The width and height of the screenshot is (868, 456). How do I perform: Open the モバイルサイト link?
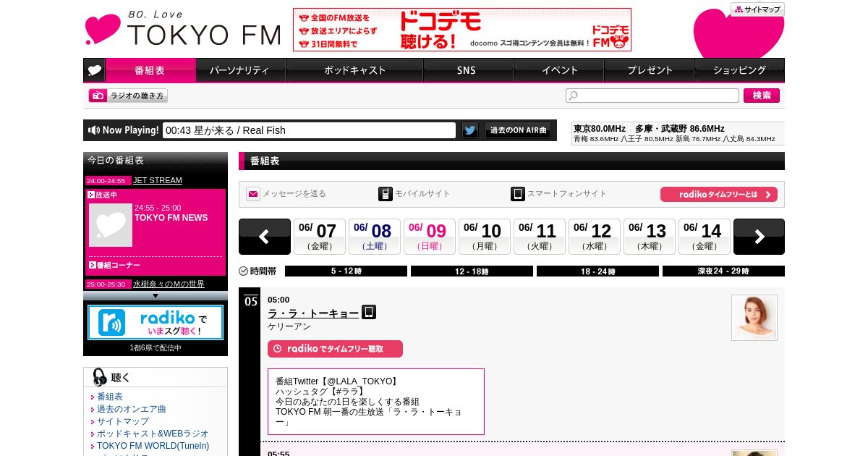point(422,194)
